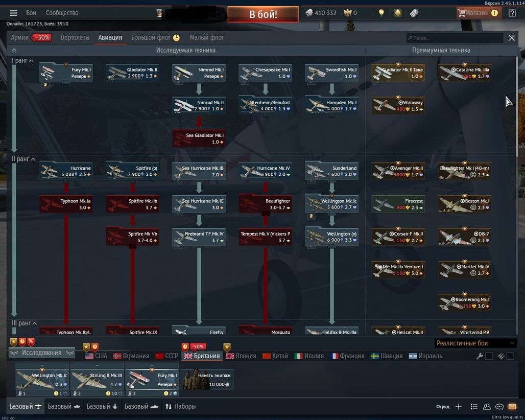The height and width of the screenshot is (420, 525).
Task: Click the golden eagles balance icon
Action: tap(348, 13)
